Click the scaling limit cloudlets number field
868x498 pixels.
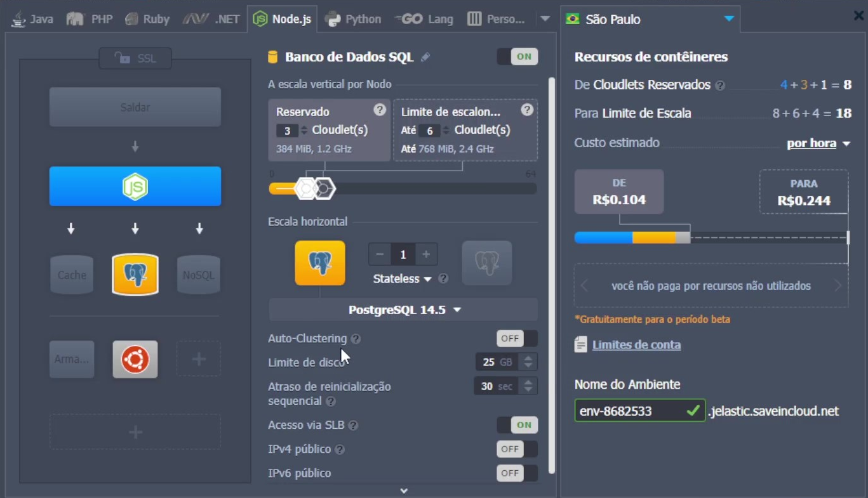[430, 131]
